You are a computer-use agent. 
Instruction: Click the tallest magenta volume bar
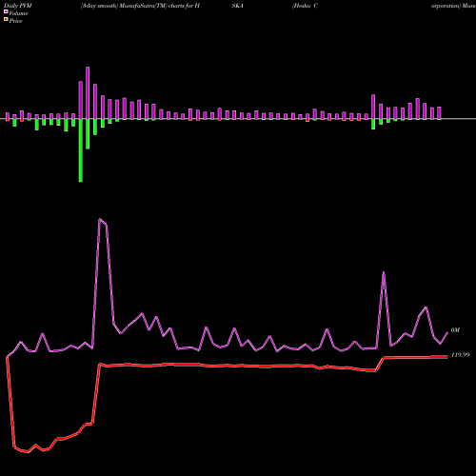[x=88, y=92]
